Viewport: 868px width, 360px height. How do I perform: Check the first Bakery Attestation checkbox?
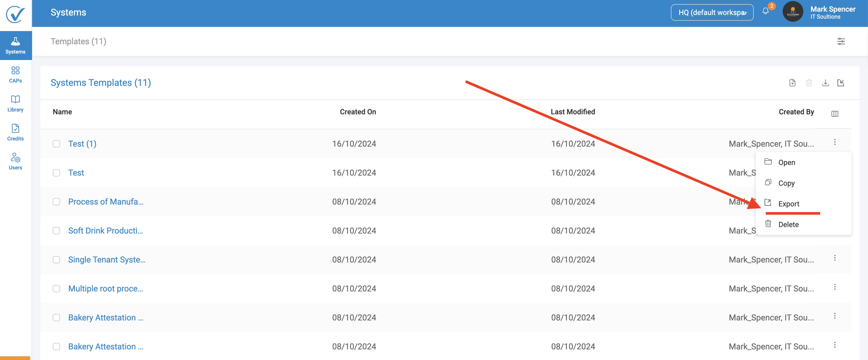pyautogui.click(x=57, y=318)
